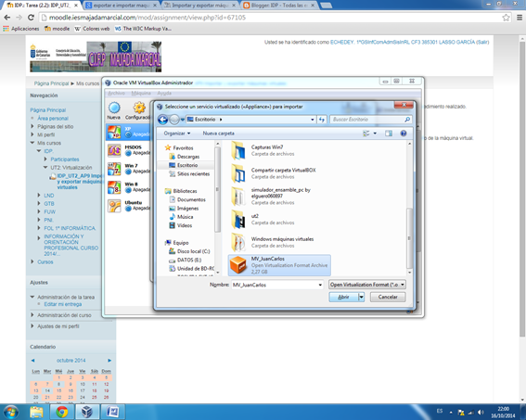Click the Configuración gear icon in VirtualBox
This screenshot has width=526, height=420.
139,108
